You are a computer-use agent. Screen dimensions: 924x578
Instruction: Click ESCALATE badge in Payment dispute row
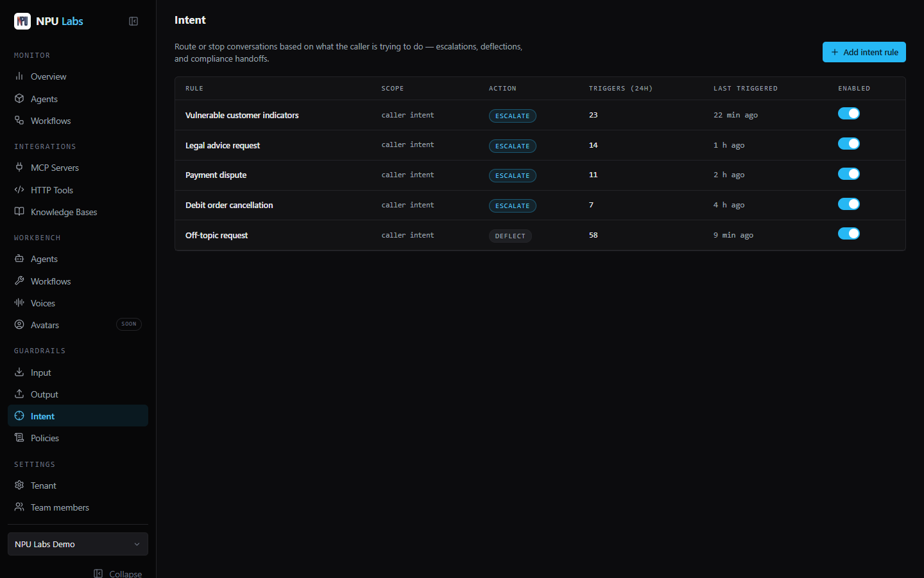(513, 175)
